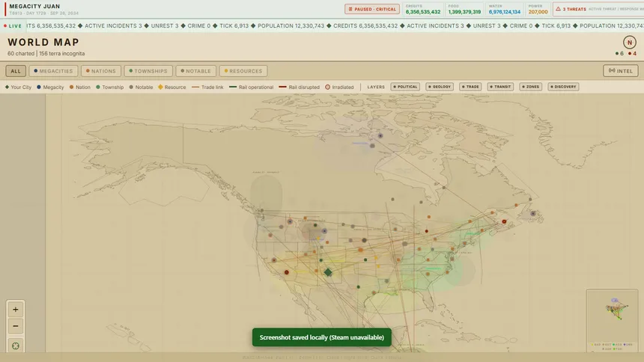Toggle the Trade layer

470,87
